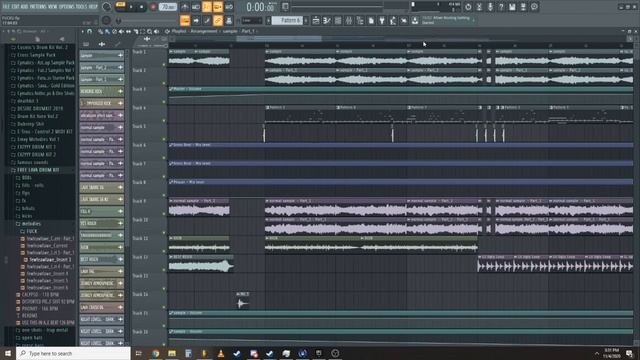Click the arrow left of Pattern 6

coord(268,20)
